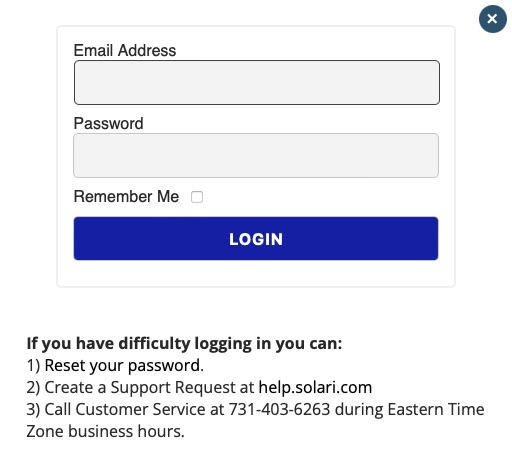Click the '2)' list number
512x466 pixels.
(33, 387)
